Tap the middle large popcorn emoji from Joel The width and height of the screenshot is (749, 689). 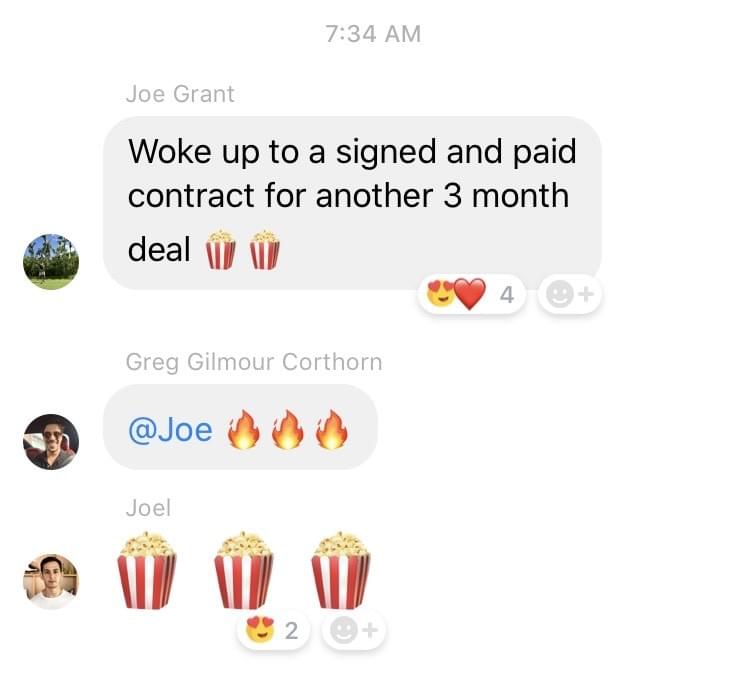(x=244, y=570)
